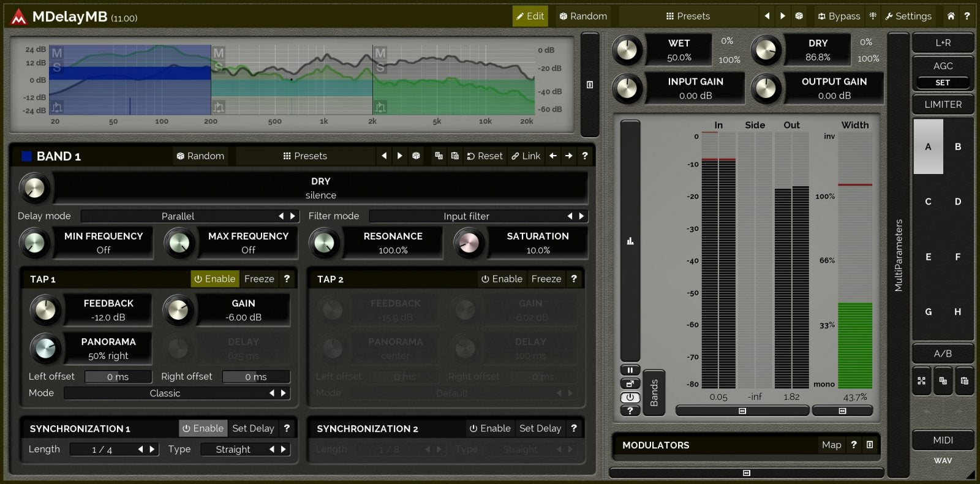Image resolution: width=980 pixels, height=484 pixels.
Task: Paste Band 1 settings icon
Action: 454,156
